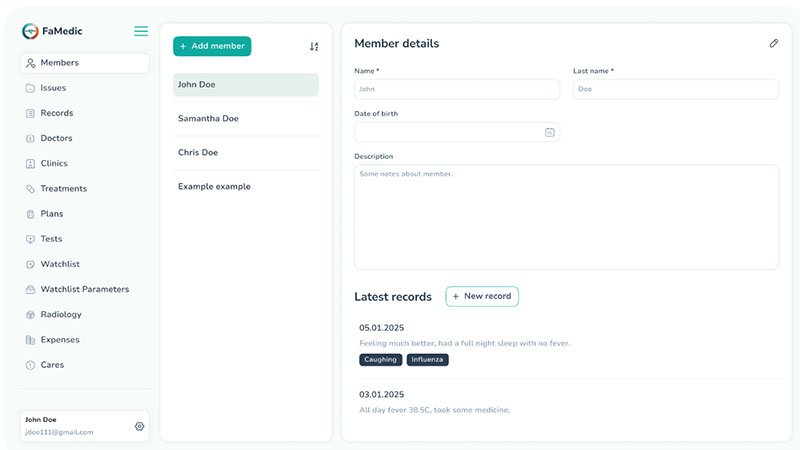Click the sort icon in members list
The width and height of the screenshot is (800, 450).
click(x=314, y=47)
